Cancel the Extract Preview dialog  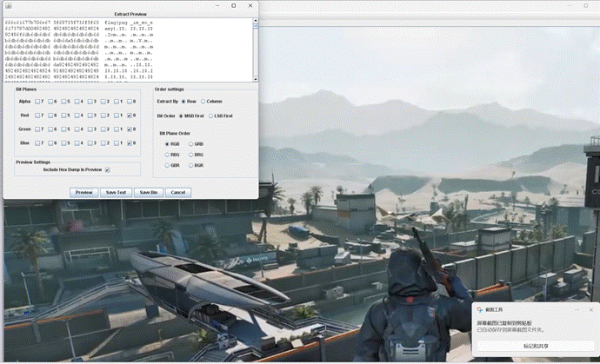(x=178, y=192)
